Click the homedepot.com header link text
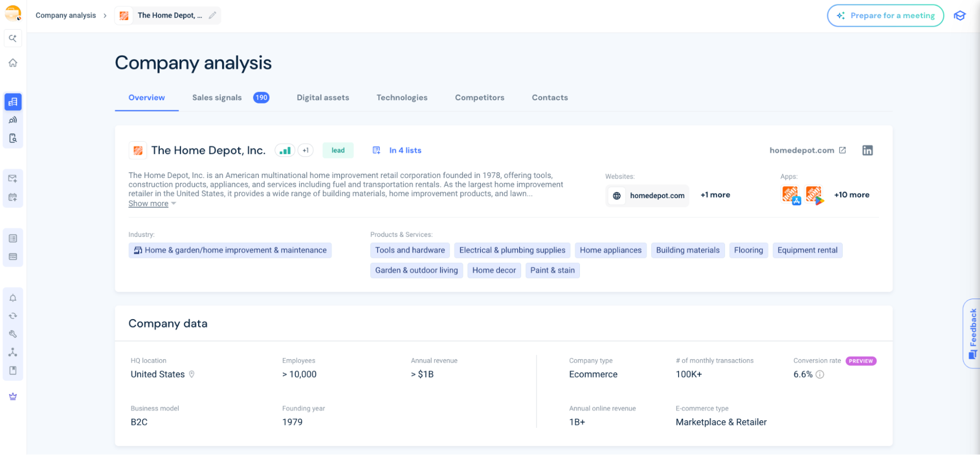980x455 pixels. pos(802,151)
